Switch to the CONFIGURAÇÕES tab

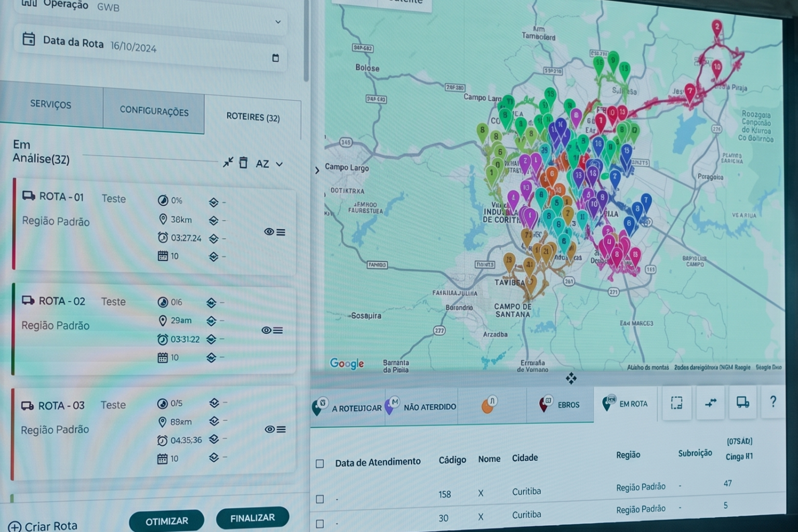[x=154, y=111]
